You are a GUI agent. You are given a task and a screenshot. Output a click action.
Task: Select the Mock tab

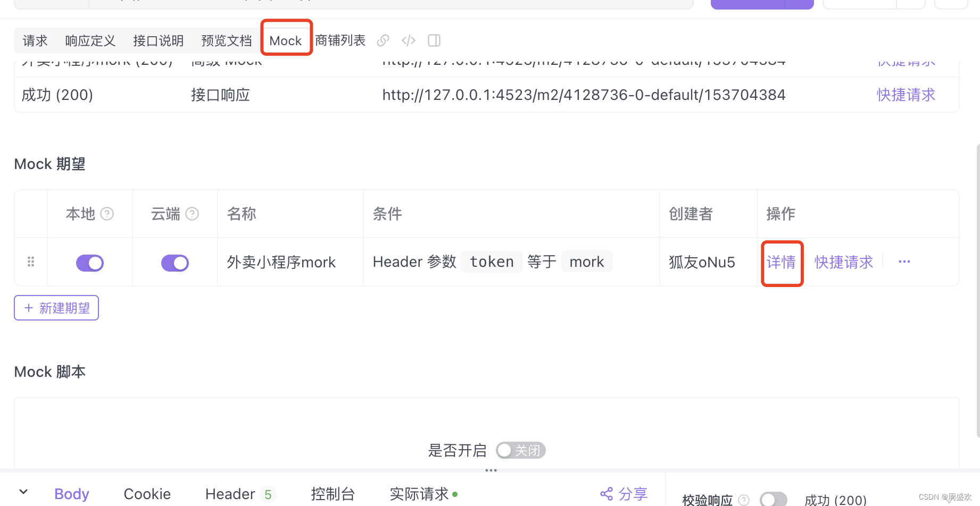point(286,41)
